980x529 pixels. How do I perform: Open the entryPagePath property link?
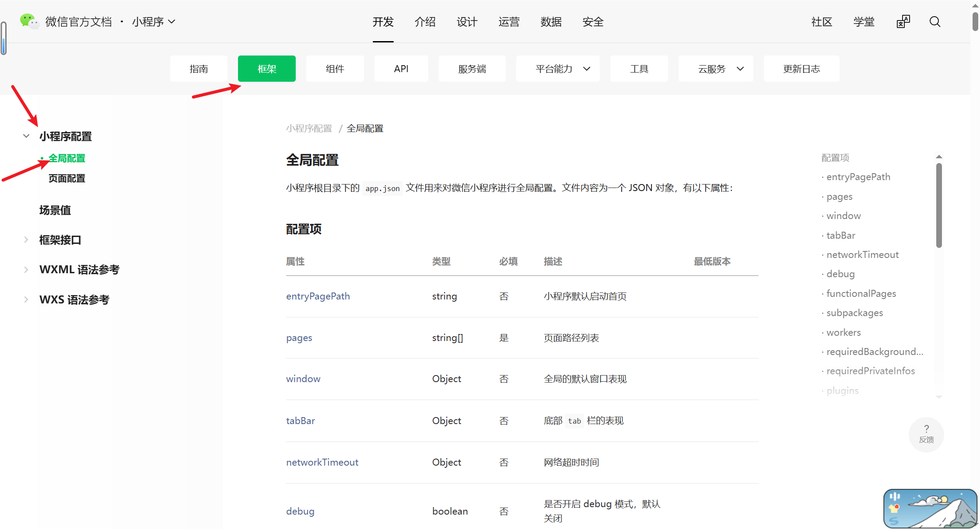point(318,296)
